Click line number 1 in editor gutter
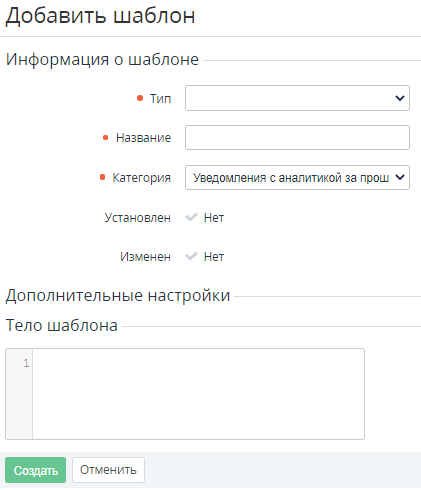The image size is (421, 490). click(26, 363)
